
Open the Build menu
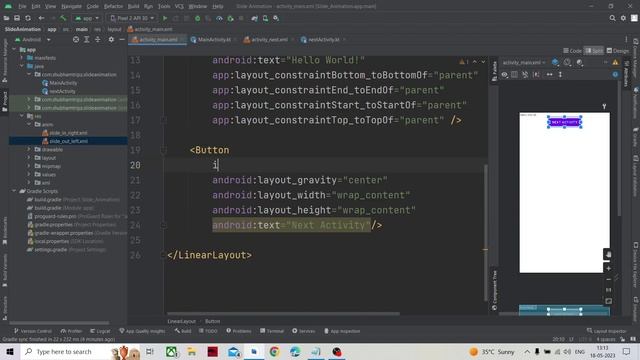133,6
